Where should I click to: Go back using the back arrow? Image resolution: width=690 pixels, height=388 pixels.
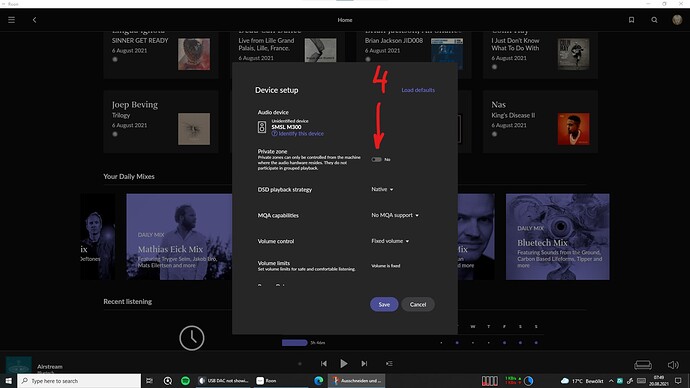(x=34, y=20)
